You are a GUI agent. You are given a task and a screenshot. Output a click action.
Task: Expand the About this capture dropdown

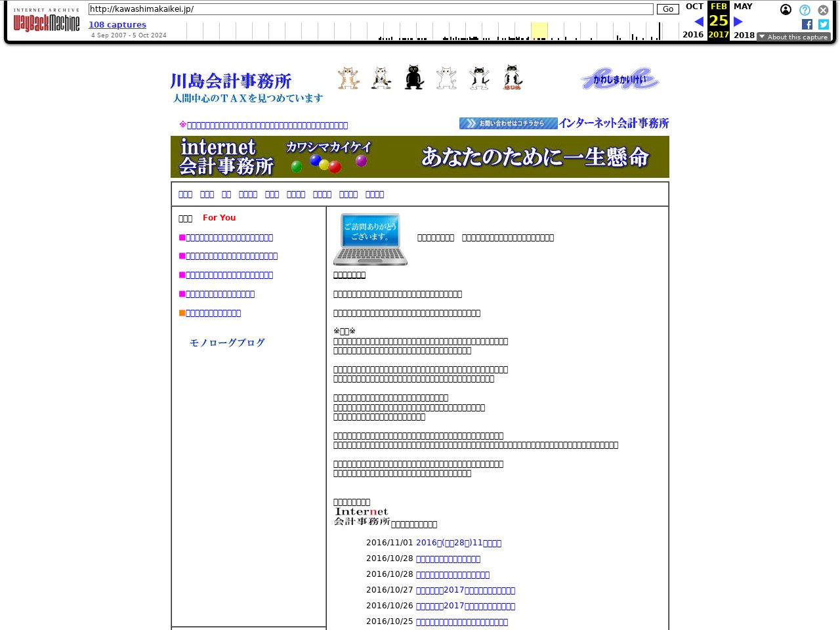[x=793, y=37]
